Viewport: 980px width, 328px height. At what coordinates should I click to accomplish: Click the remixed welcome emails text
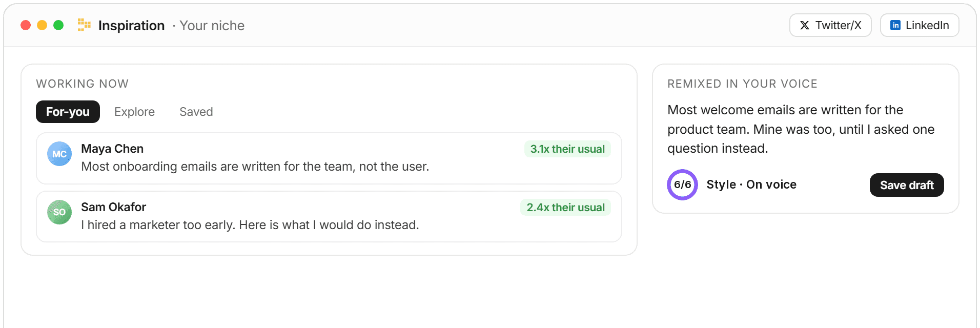coord(801,129)
